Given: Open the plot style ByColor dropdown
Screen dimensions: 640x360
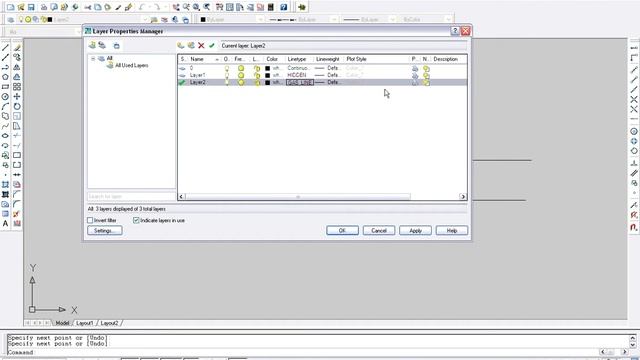Looking at the screenshot, I should click(448, 19).
